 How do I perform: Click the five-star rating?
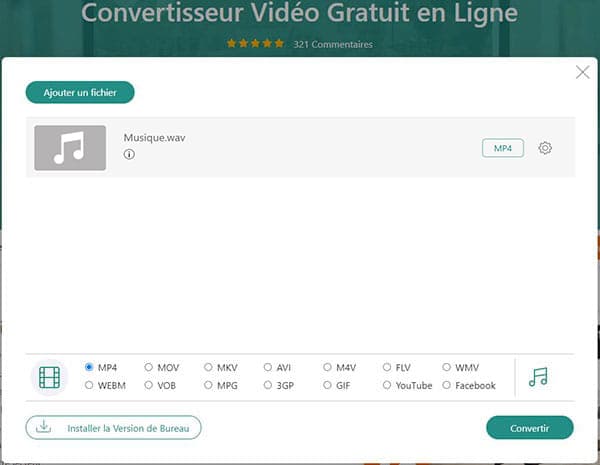click(x=255, y=44)
